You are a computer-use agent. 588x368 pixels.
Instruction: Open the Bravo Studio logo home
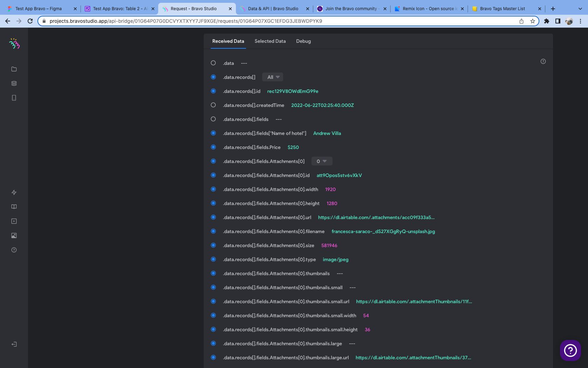tap(14, 43)
